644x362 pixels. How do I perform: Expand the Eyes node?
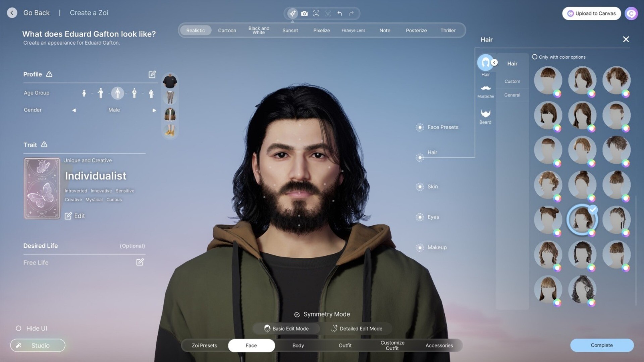[x=420, y=217]
